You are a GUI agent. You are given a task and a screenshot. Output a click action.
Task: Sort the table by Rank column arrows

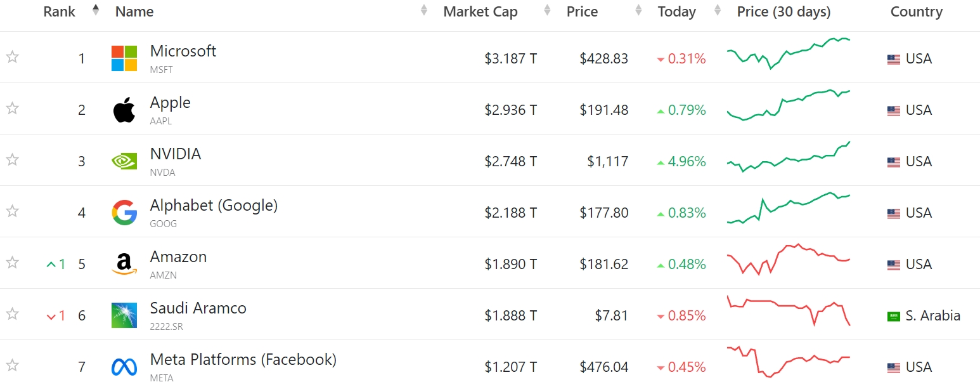point(96,10)
